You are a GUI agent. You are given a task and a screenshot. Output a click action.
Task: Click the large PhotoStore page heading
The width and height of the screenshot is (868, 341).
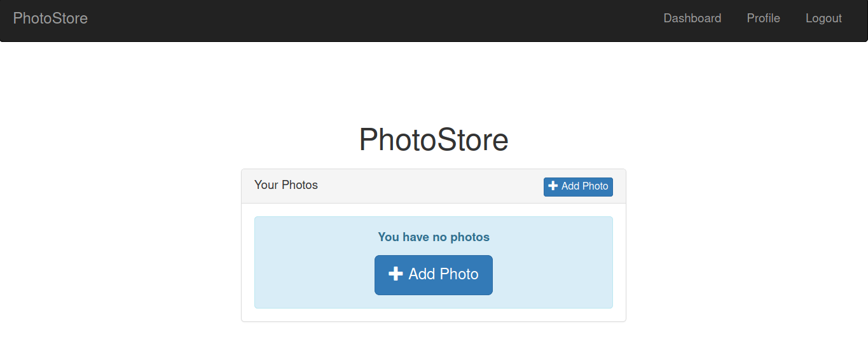pos(434,139)
